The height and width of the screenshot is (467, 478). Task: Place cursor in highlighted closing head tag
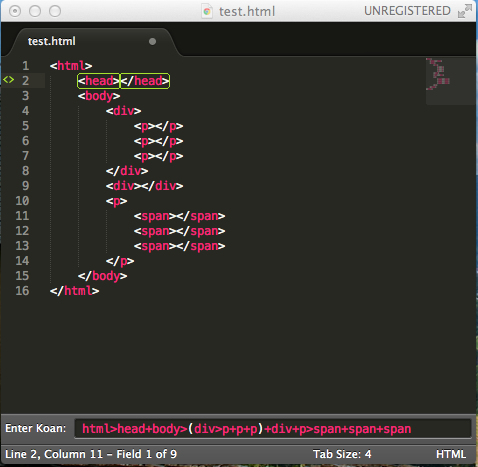[x=145, y=81]
